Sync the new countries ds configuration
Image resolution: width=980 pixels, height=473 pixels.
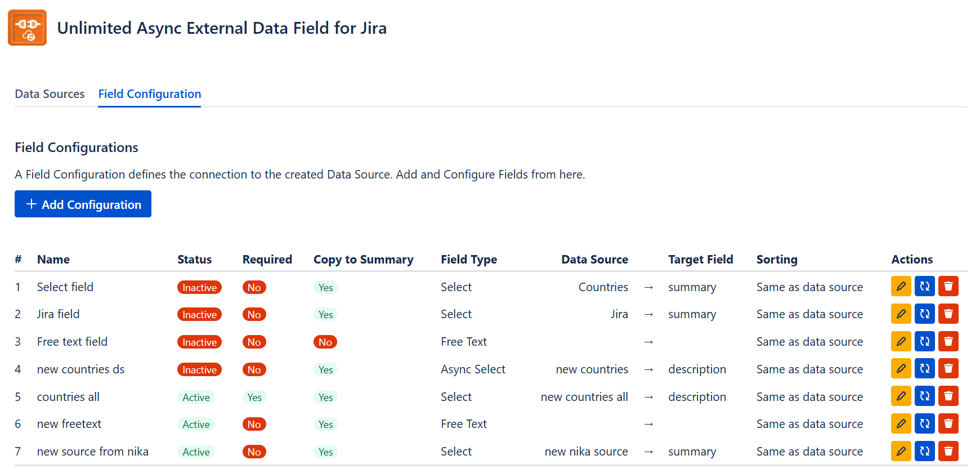click(924, 369)
